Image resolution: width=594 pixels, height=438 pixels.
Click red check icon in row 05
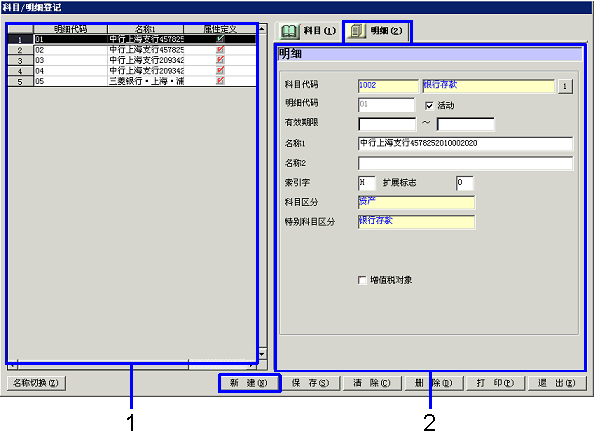point(220,81)
